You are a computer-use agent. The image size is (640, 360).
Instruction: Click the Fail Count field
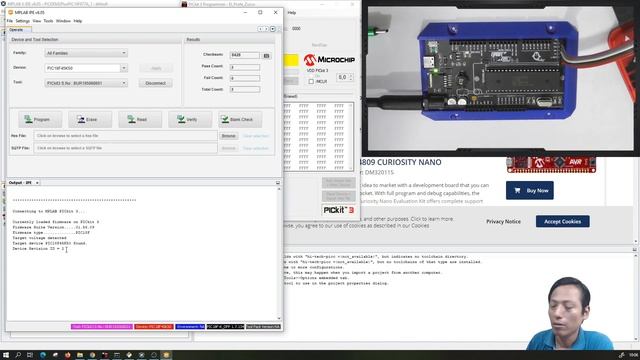[x=245, y=78]
